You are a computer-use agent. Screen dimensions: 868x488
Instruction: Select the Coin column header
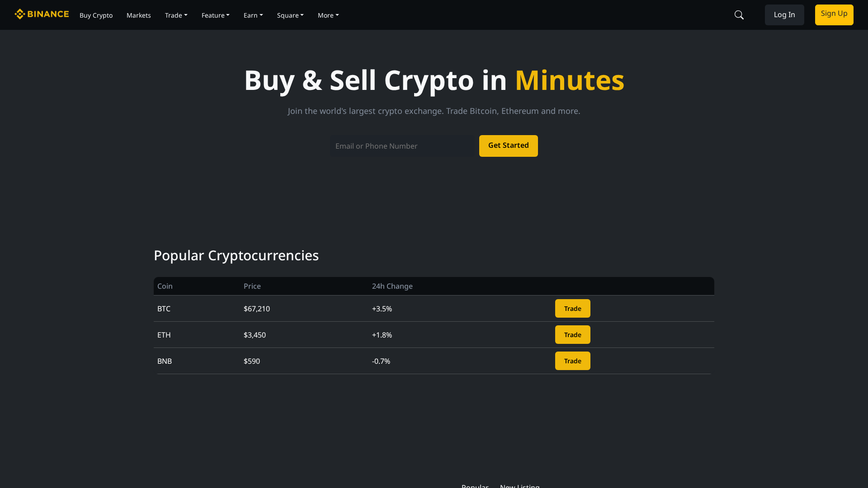165,286
